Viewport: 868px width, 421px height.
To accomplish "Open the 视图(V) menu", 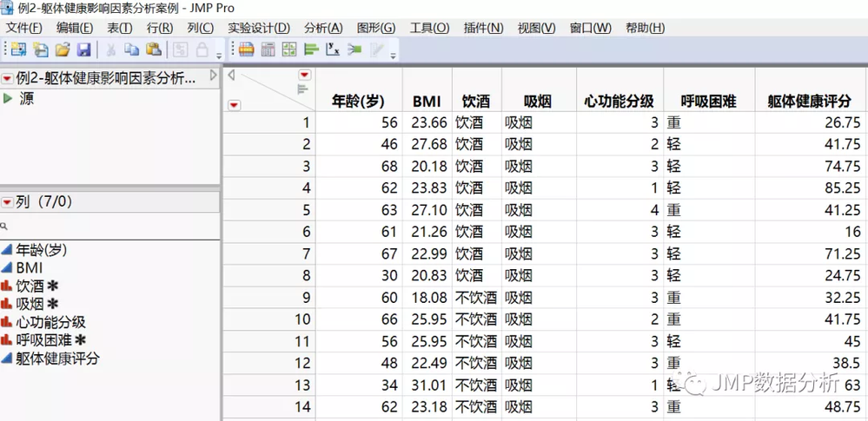I will tap(536, 28).
